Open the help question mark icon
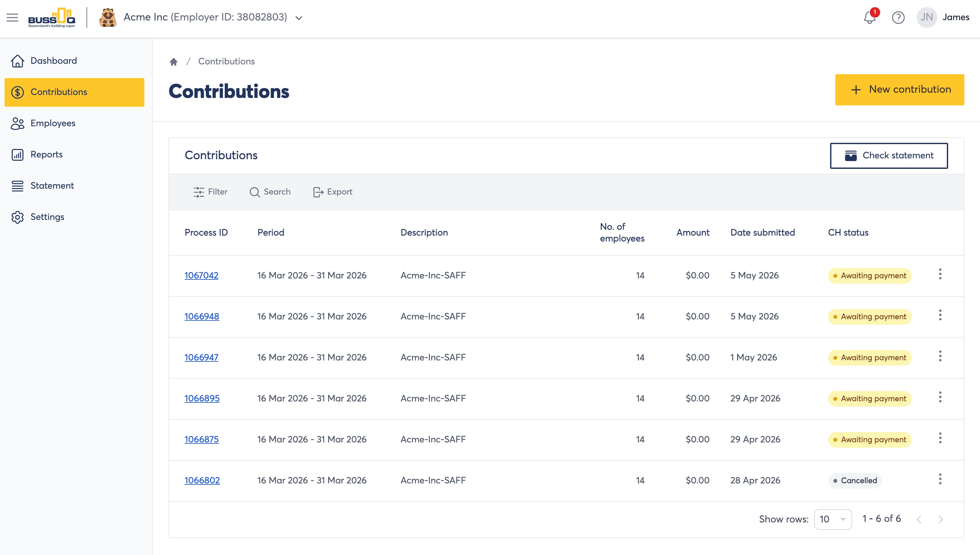This screenshot has height=555, width=980. (x=898, y=18)
